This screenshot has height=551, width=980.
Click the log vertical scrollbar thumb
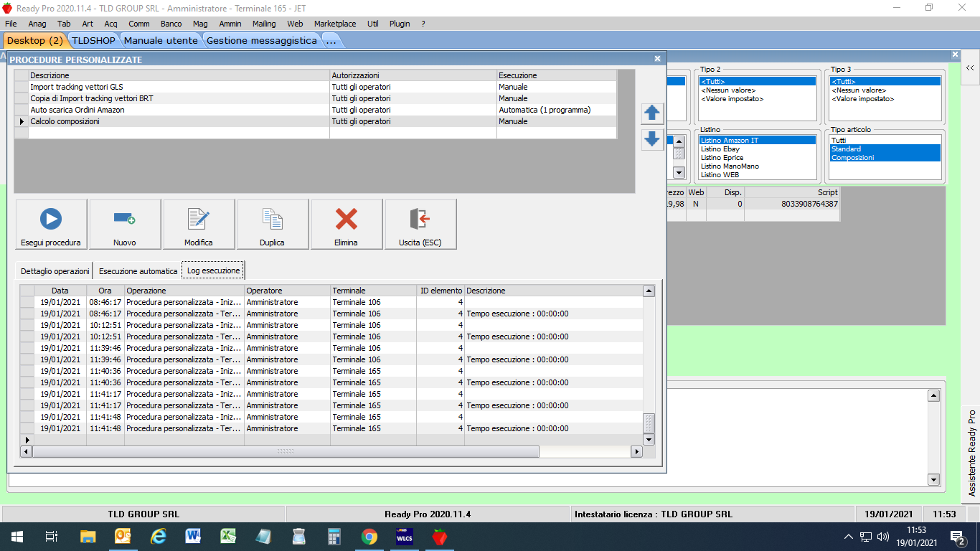(x=649, y=423)
